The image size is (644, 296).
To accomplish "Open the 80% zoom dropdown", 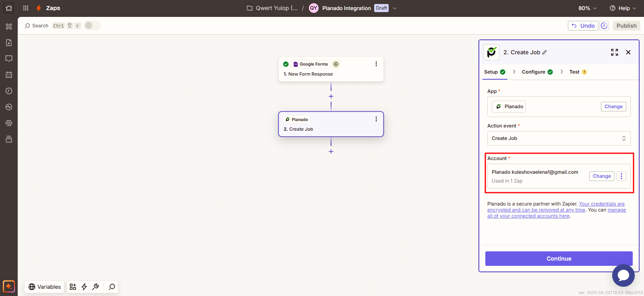I will (588, 8).
